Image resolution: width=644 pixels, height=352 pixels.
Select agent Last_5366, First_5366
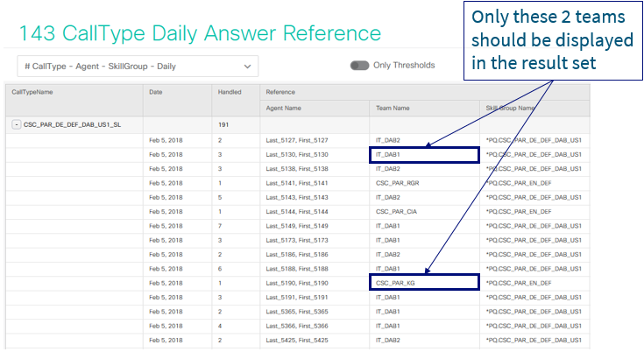297,326
